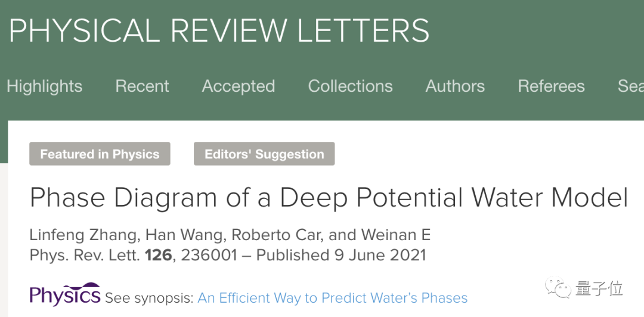Go to the Accepted papers tab

238,86
